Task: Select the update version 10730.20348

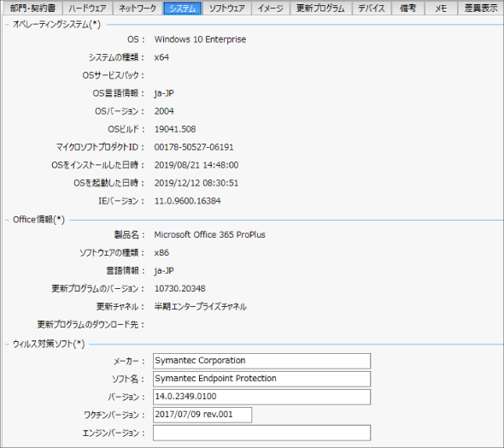Action: [x=179, y=288]
